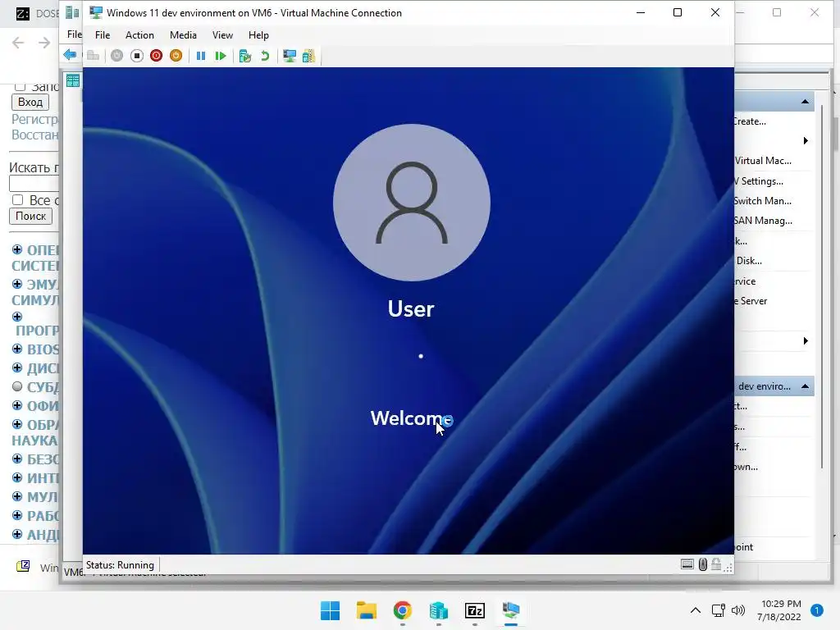Viewport: 840px width, 630px height.
Task: Expand the ЭМУ... category plus icon
Action: click(x=17, y=284)
